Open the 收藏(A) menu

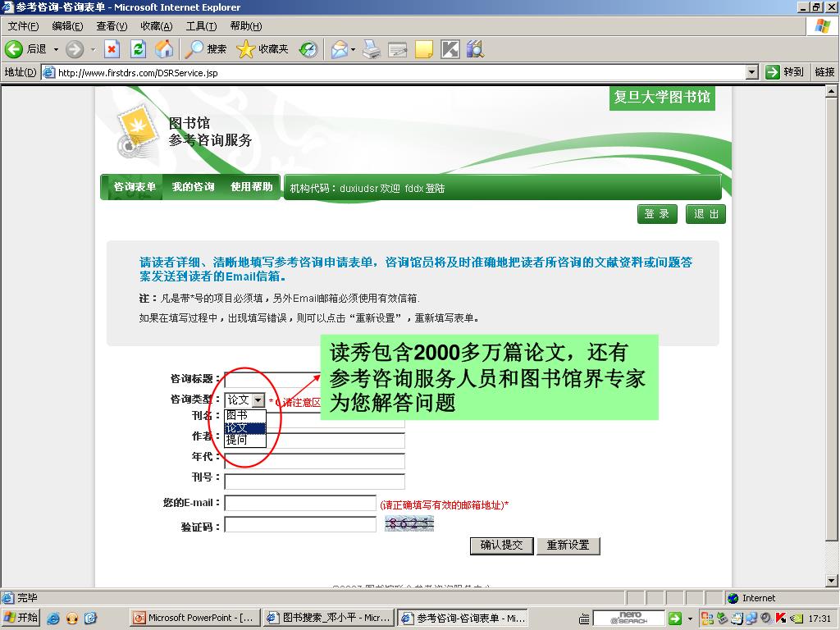pos(157,26)
